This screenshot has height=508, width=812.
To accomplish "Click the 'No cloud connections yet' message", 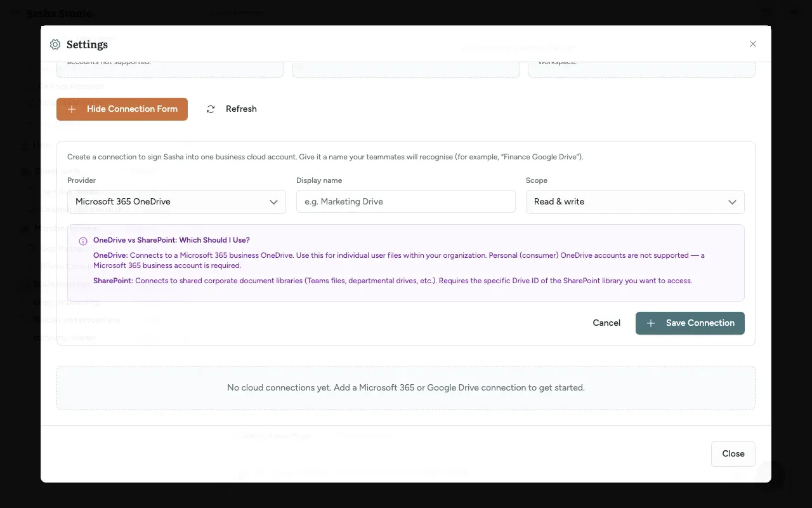I will (406, 387).
